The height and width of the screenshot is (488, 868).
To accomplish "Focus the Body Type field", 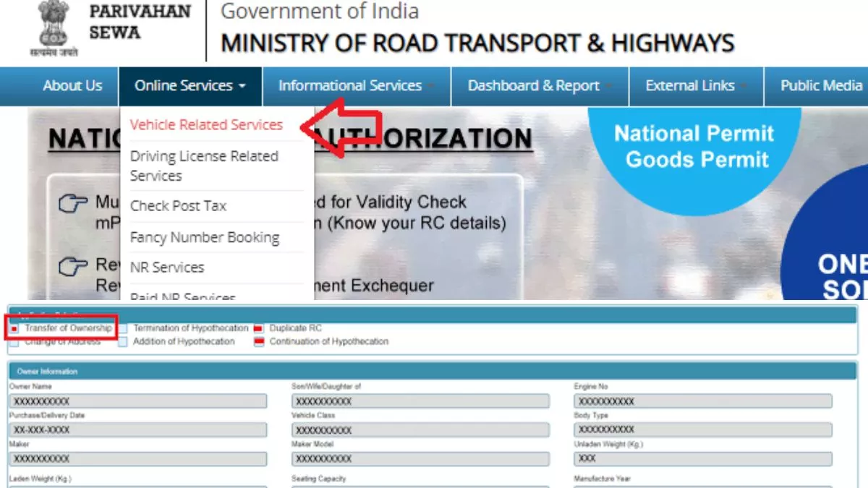I will point(703,430).
